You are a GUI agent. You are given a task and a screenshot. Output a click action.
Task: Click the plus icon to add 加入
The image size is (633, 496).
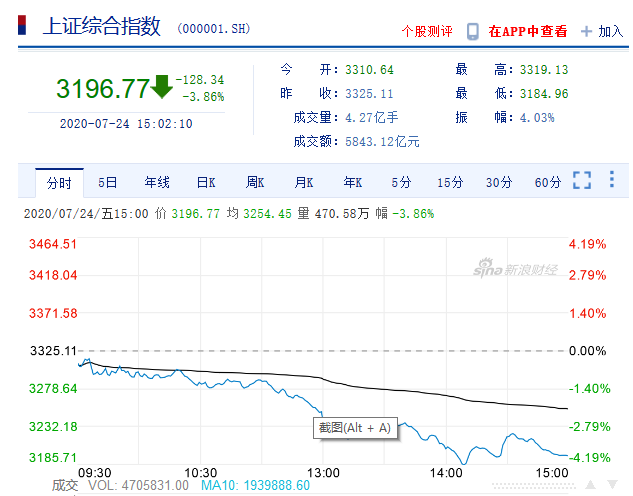pos(587,31)
